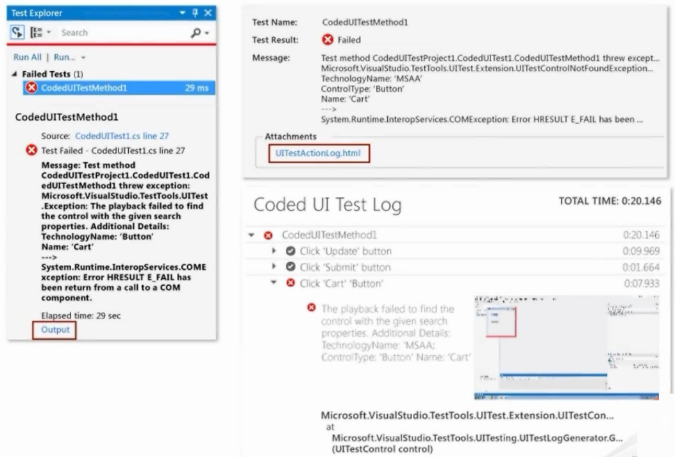
Task: Click the passed check icon for 'Submit' step
Action: tap(291, 267)
